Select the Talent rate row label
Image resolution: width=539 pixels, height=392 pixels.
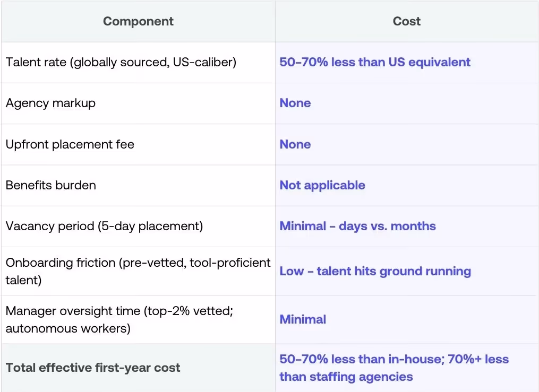(x=121, y=62)
